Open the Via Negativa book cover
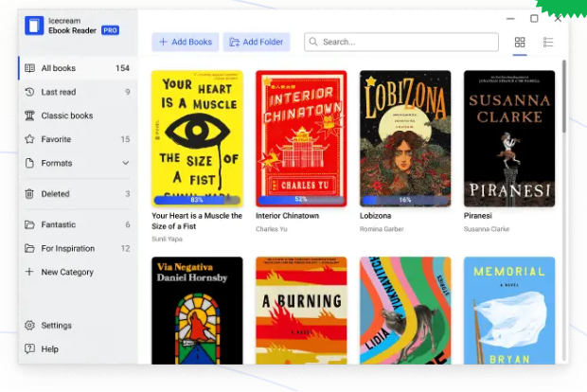The image size is (587, 392). pyautogui.click(x=197, y=311)
